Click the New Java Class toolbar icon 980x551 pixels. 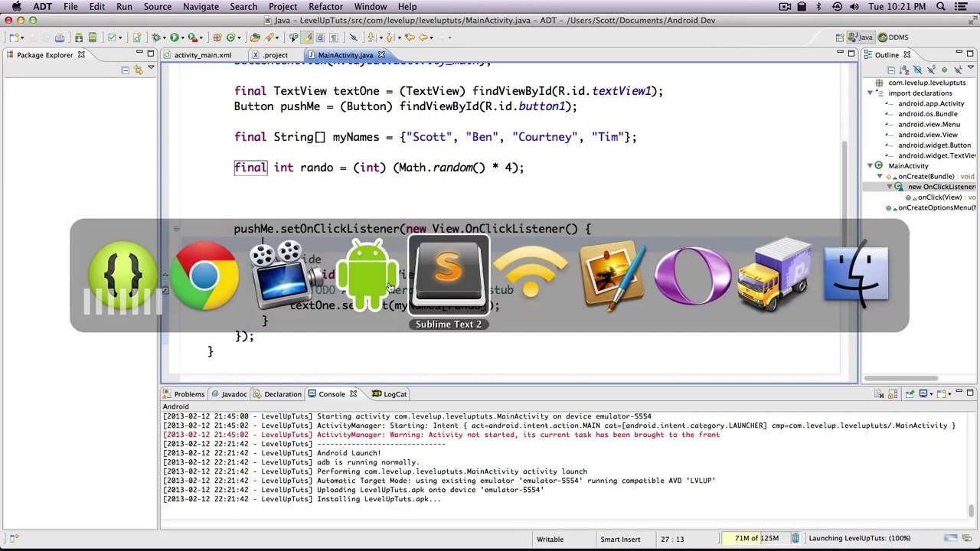click(230, 37)
